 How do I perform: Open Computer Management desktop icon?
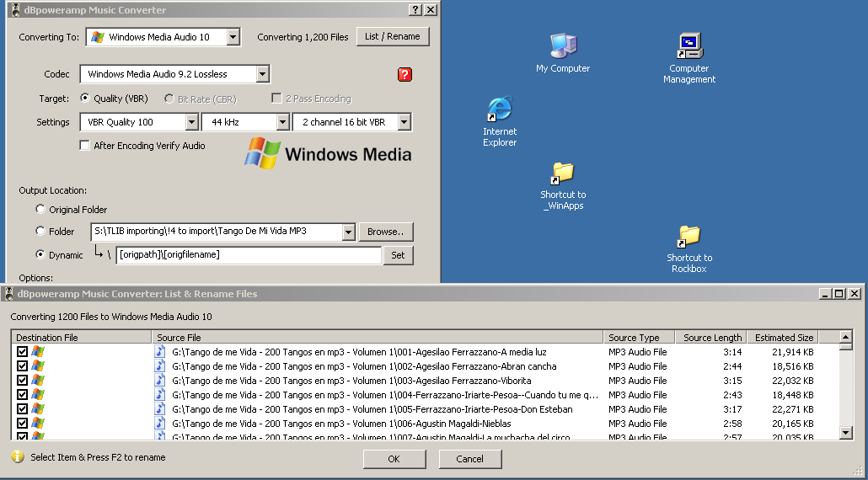pyautogui.click(x=689, y=46)
